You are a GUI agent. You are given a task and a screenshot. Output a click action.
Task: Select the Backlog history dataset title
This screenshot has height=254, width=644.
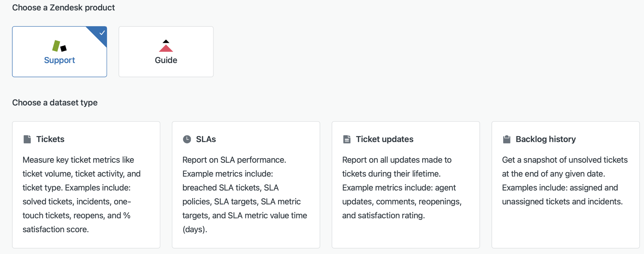(546, 139)
